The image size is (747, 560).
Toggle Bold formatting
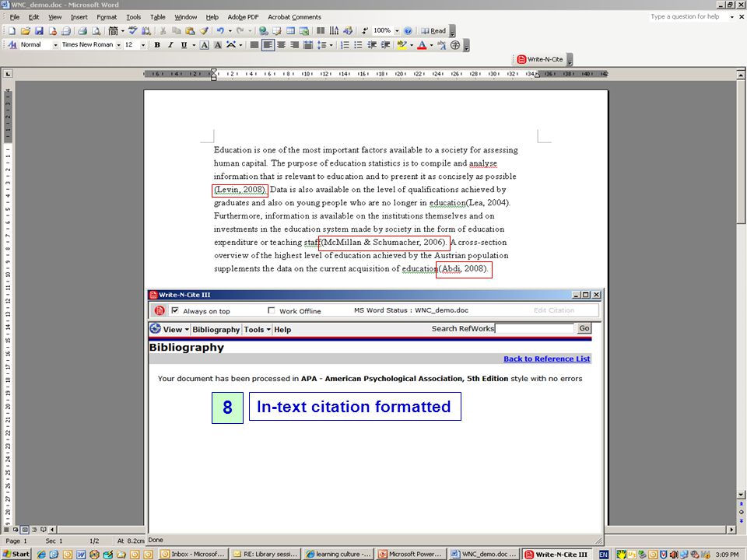pos(157,45)
